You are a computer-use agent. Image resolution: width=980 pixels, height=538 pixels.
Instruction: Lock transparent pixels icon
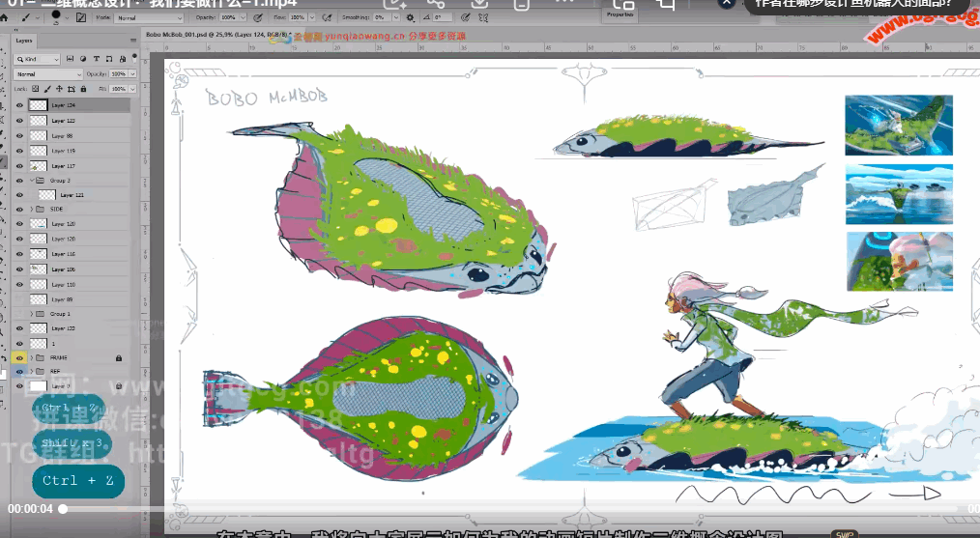(35, 89)
